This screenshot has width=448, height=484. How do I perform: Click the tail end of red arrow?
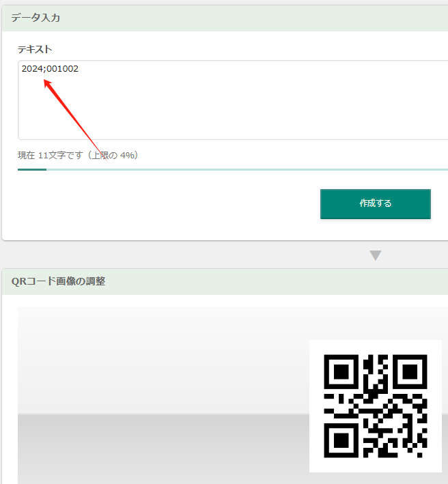(106, 160)
